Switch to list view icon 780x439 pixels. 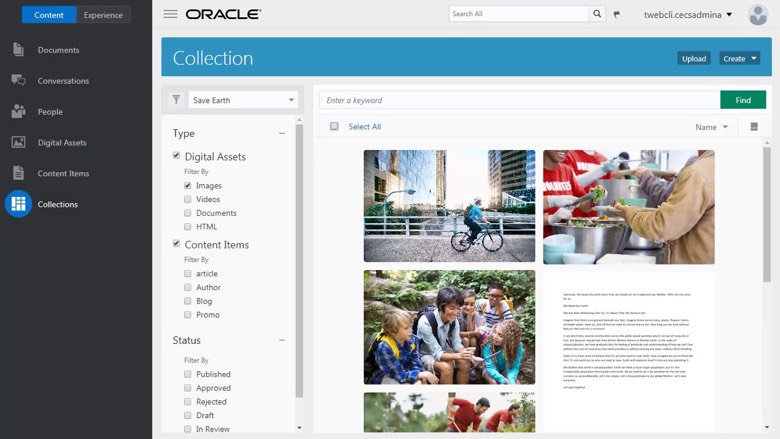(x=754, y=127)
